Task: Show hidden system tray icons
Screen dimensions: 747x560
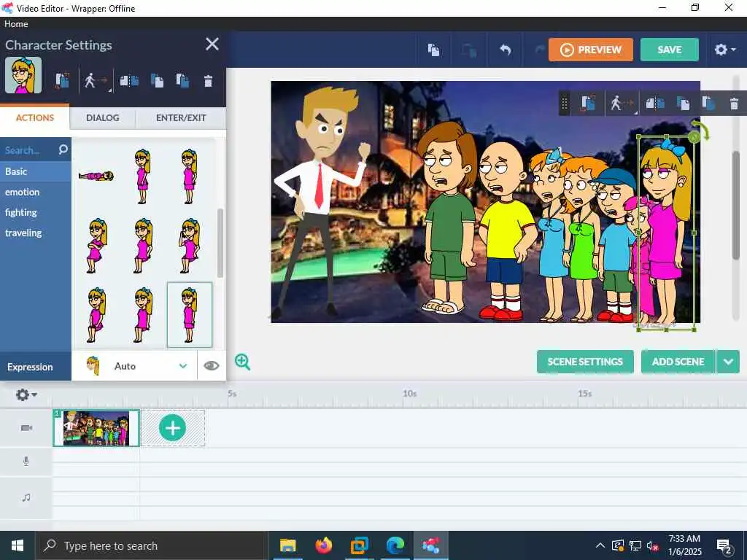Action: [600, 545]
